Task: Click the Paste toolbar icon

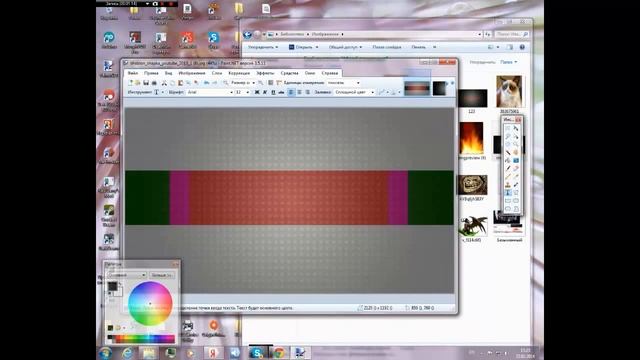Action: click(x=180, y=83)
